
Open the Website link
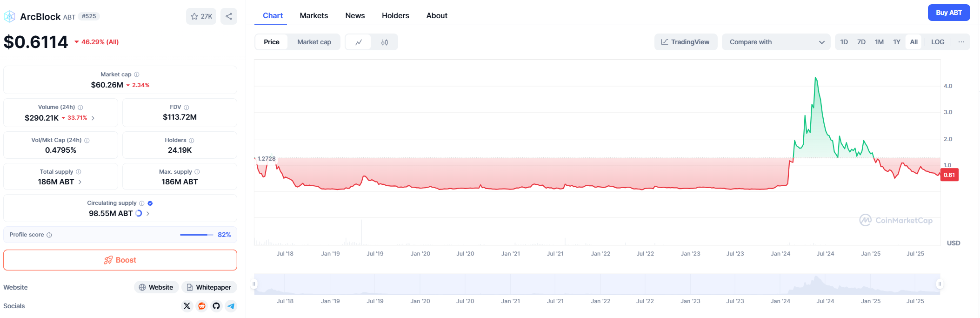point(156,287)
